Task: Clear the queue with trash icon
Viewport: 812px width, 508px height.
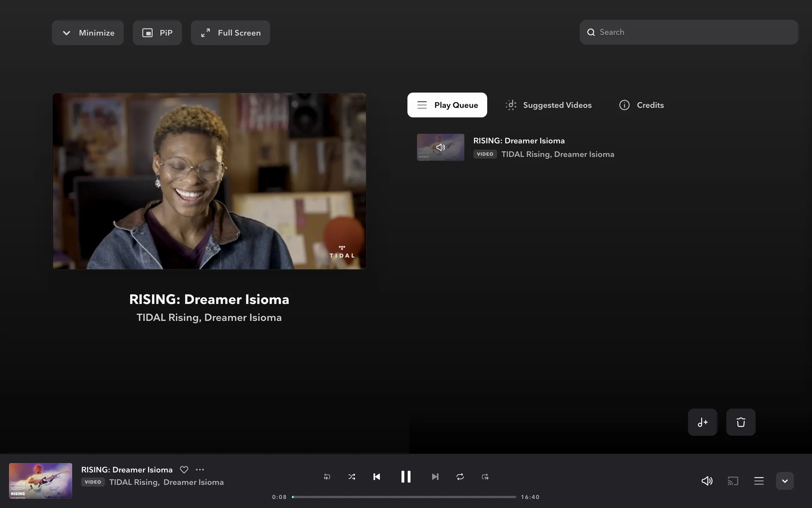Action: click(741, 422)
